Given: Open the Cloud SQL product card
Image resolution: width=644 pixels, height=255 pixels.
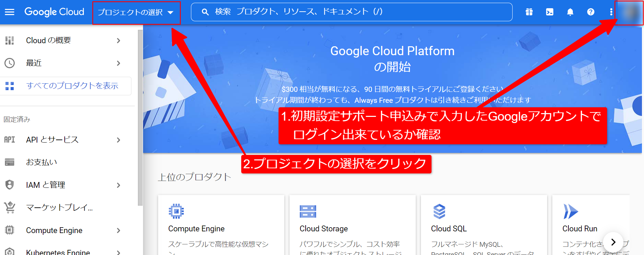Looking at the screenshot, I should point(484,225).
